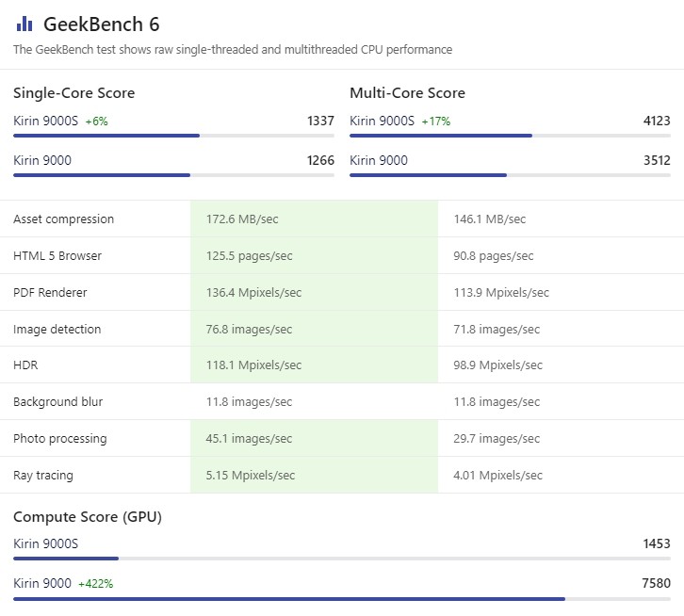
Task: Click the Kirin 9000S GPU compute bar
Action: 66,559
